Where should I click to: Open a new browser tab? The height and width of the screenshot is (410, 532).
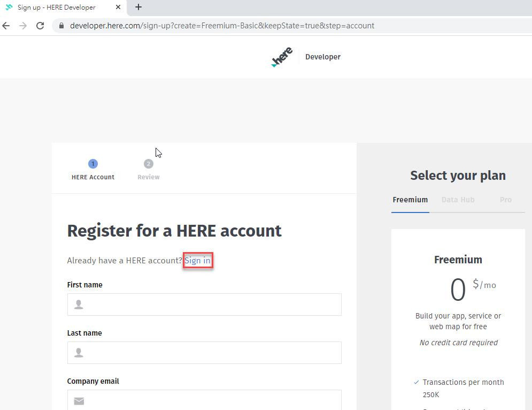pyautogui.click(x=138, y=7)
